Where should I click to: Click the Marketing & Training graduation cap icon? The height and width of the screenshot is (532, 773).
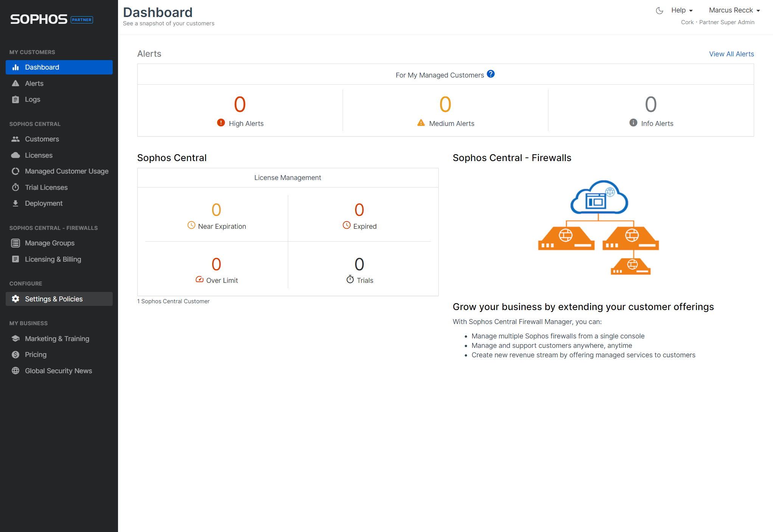point(16,339)
